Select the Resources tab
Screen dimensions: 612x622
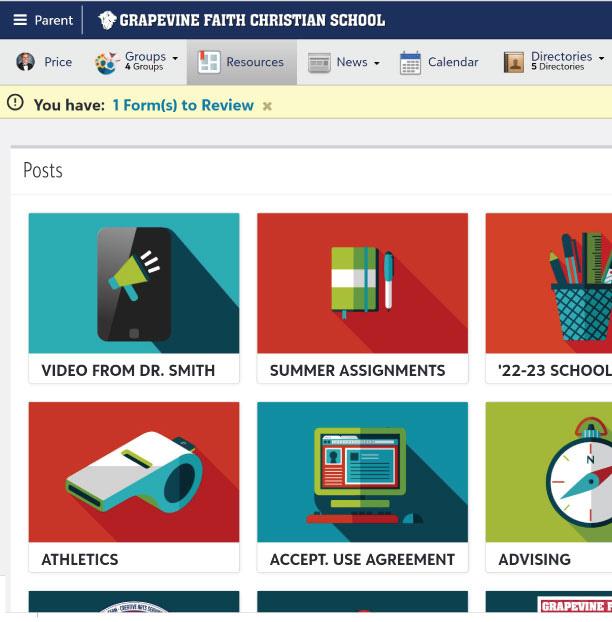coord(242,62)
